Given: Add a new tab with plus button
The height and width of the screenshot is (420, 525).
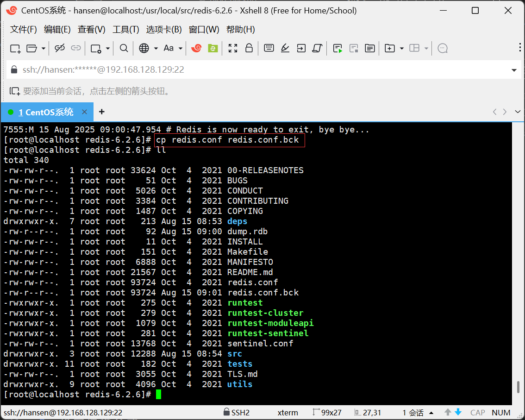Looking at the screenshot, I should (x=102, y=112).
